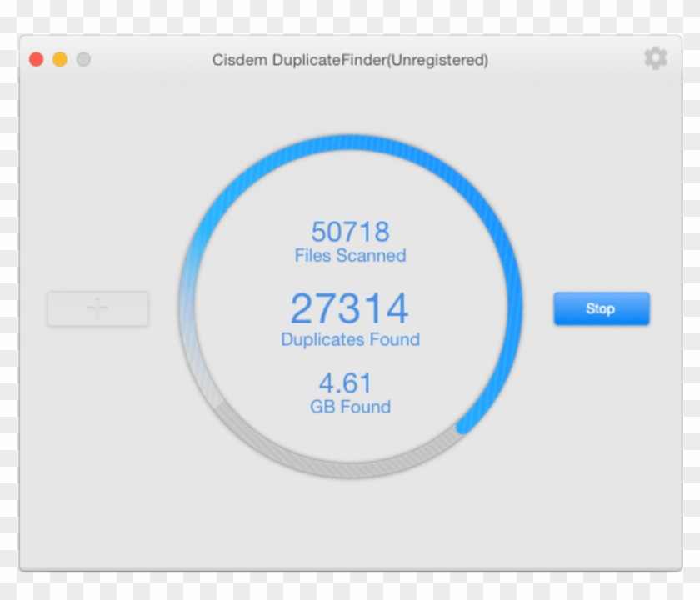
Task: Click blank area between ring and Stop button
Action: (538, 308)
